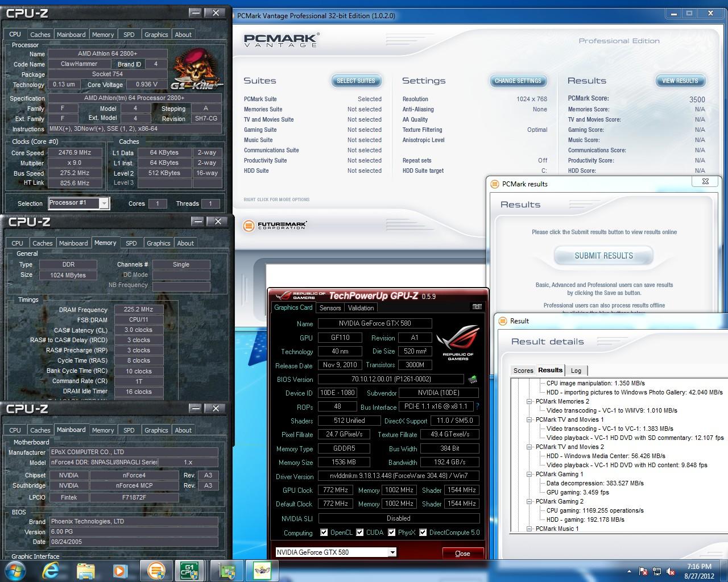
Task: Select the Memories Suite row
Action: coord(313,109)
